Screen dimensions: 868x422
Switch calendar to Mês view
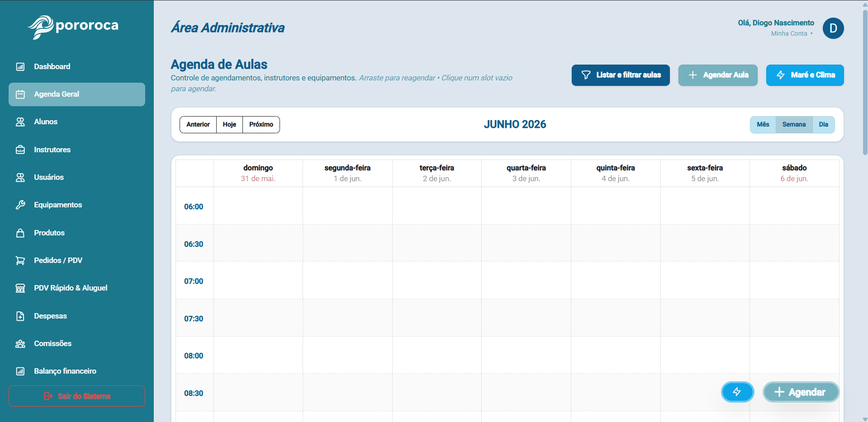(763, 125)
